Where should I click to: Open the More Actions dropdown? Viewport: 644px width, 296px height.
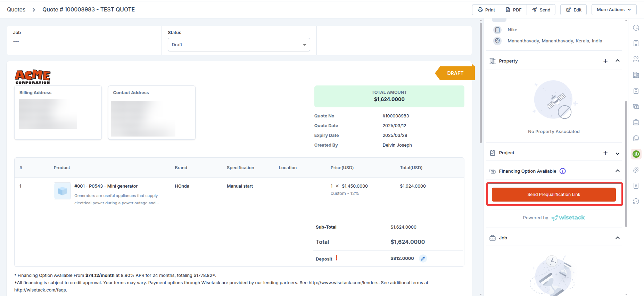(614, 10)
